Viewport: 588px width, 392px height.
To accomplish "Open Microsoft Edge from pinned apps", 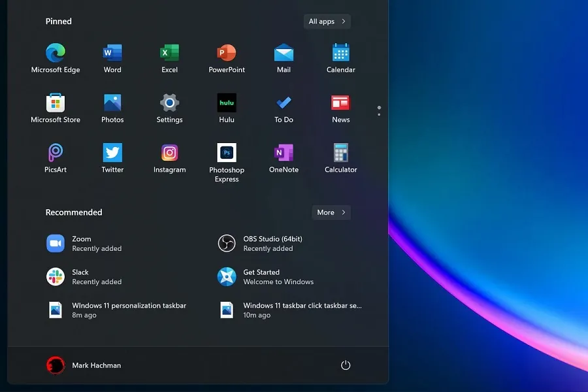I will 56,58.
